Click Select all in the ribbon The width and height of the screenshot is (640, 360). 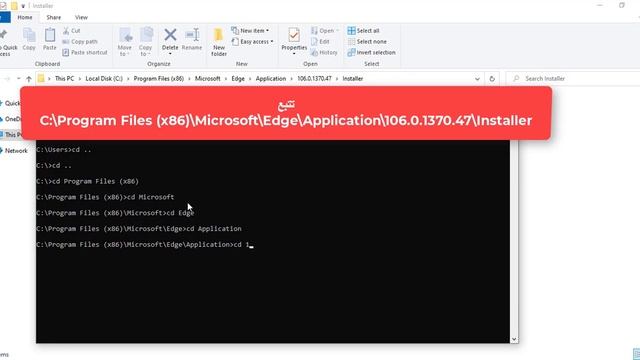(363, 31)
